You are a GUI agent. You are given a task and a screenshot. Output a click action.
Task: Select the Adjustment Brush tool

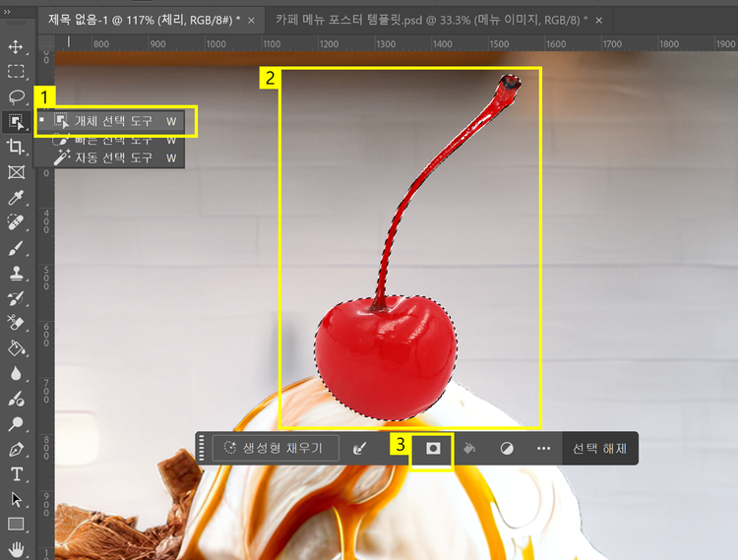(x=16, y=399)
